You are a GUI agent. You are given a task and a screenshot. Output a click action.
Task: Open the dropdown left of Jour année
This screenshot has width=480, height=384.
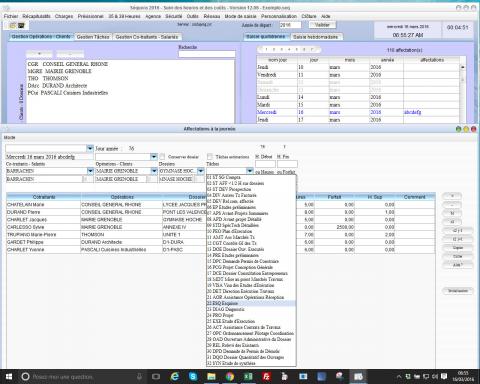point(90,148)
